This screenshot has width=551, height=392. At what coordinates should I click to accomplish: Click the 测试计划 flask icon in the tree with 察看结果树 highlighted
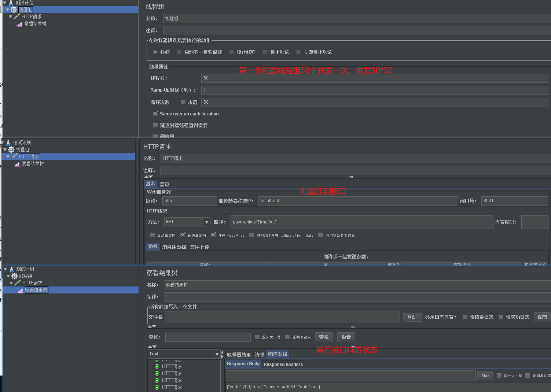(x=11, y=269)
